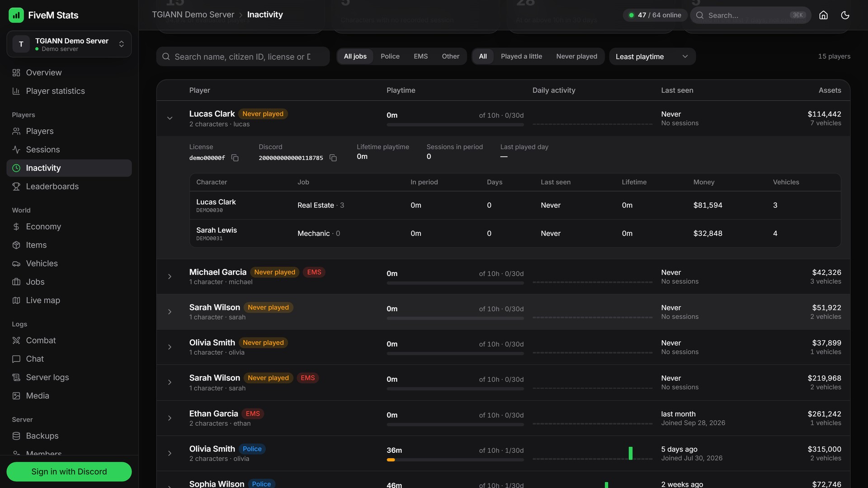The image size is (868, 488).
Task: Filter players by Other jobs
Action: pyautogui.click(x=450, y=56)
